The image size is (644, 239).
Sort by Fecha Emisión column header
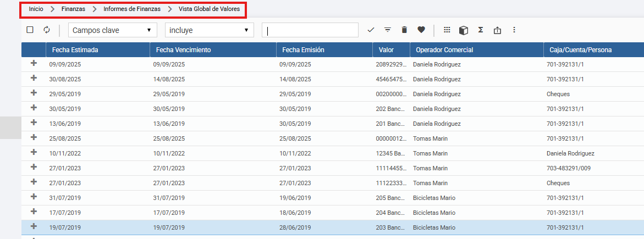point(324,49)
